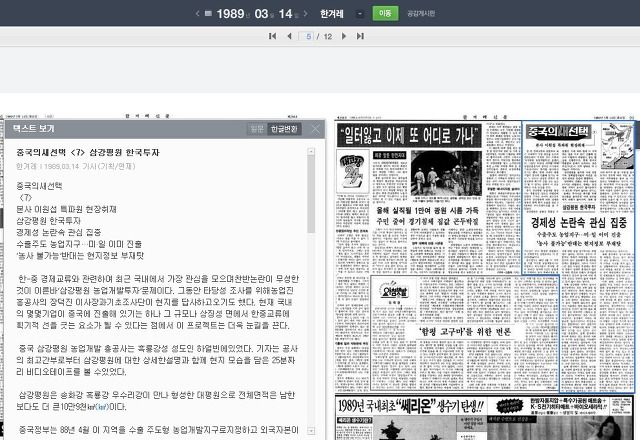Select the month 03 in the date bar
The width and height of the screenshot is (640, 440).
point(261,13)
